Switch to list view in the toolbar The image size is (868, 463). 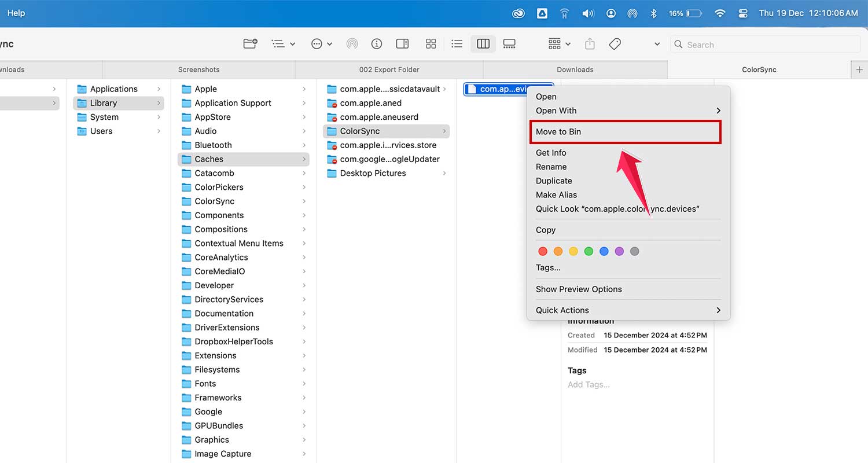tap(457, 43)
